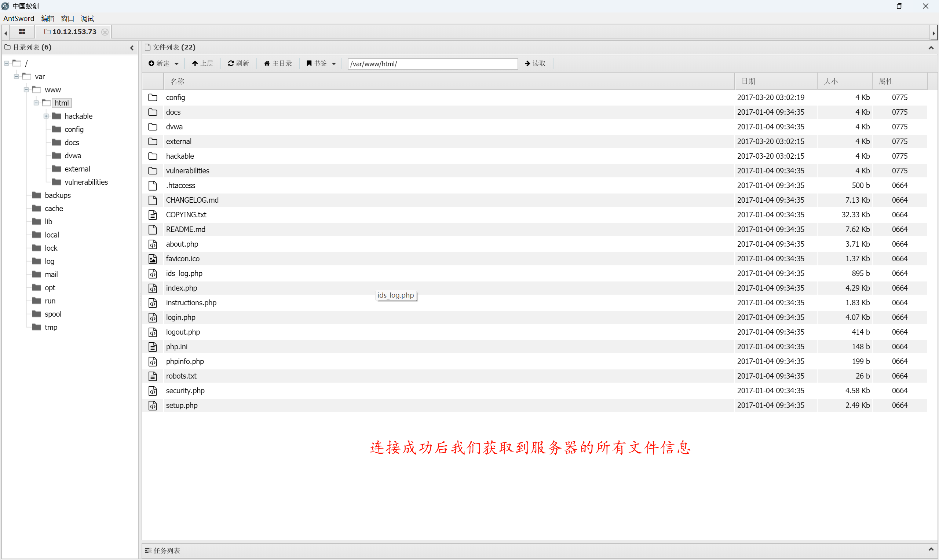Click the path input field /var/www/html/
Image resolution: width=939 pixels, height=560 pixels.
click(432, 64)
